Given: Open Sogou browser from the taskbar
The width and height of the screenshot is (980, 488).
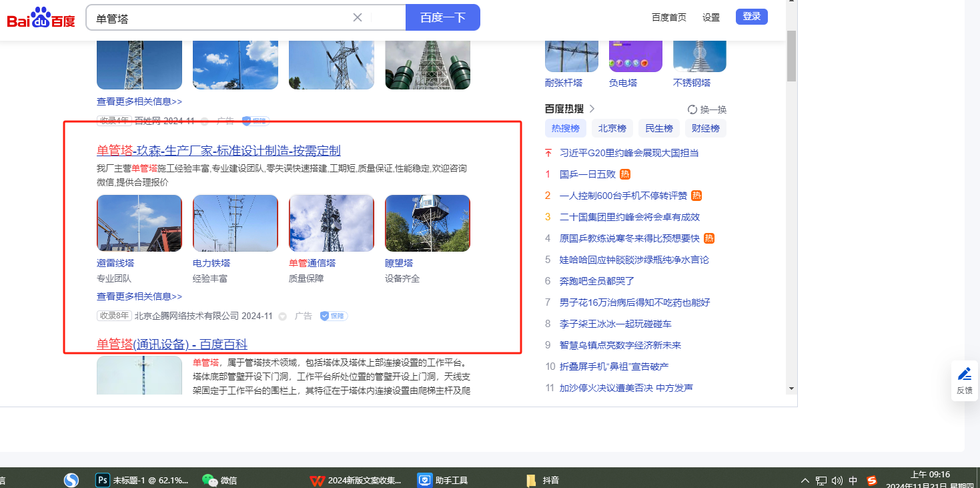Looking at the screenshot, I should [x=71, y=480].
